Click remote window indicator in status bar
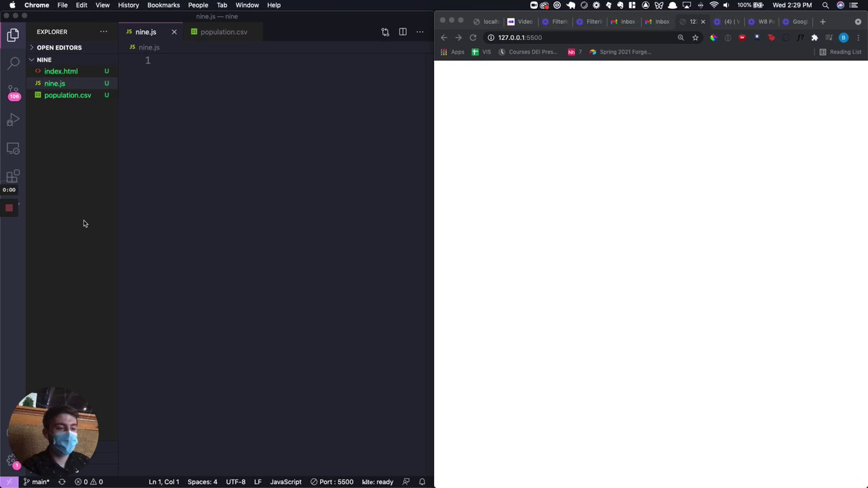The width and height of the screenshot is (868, 488). 9,482
